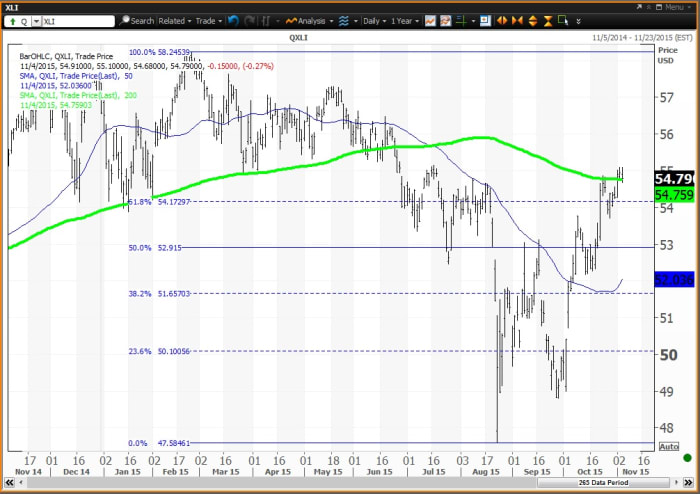Screen dimensions: 700x494
Task: Click the 57 price axis label
Action: click(667, 98)
